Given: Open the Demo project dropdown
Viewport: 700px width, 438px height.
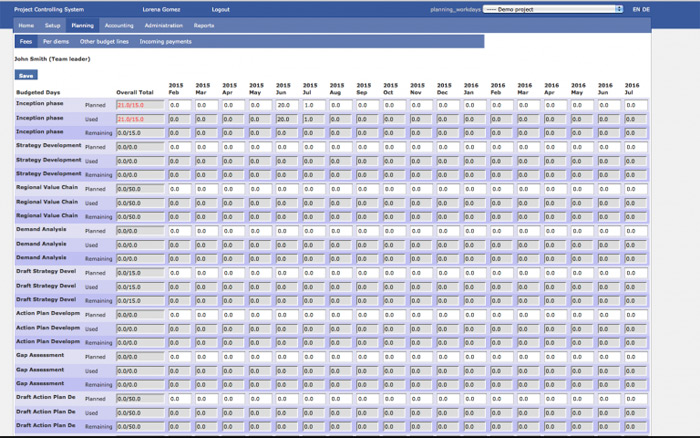Looking at the screenshot, I should [553, 8].
